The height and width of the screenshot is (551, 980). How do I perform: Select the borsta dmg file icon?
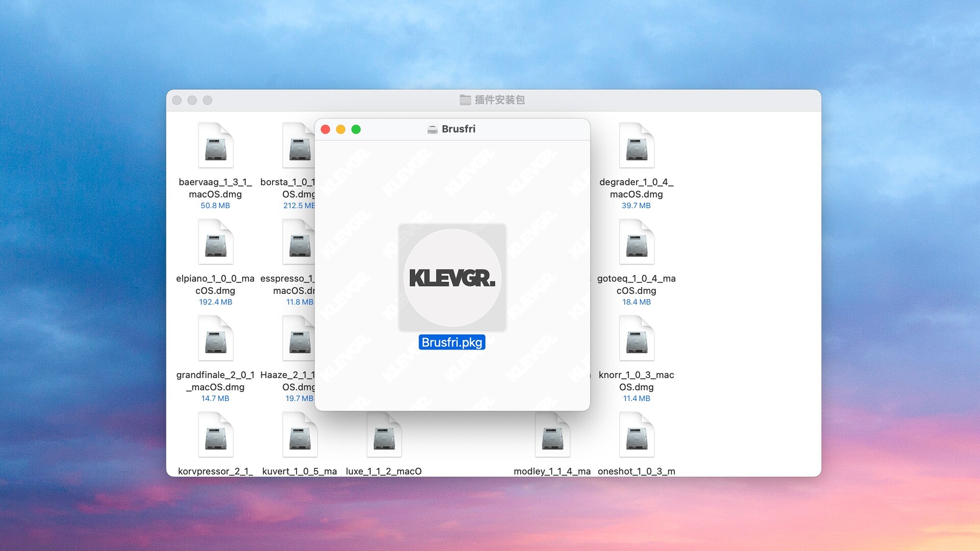coord(299,145)
